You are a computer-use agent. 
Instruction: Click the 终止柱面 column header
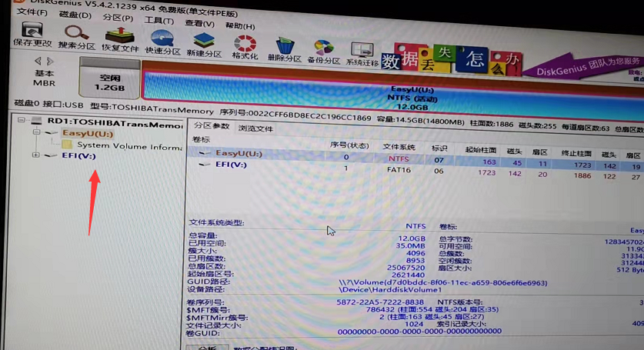tap(576, 153)
